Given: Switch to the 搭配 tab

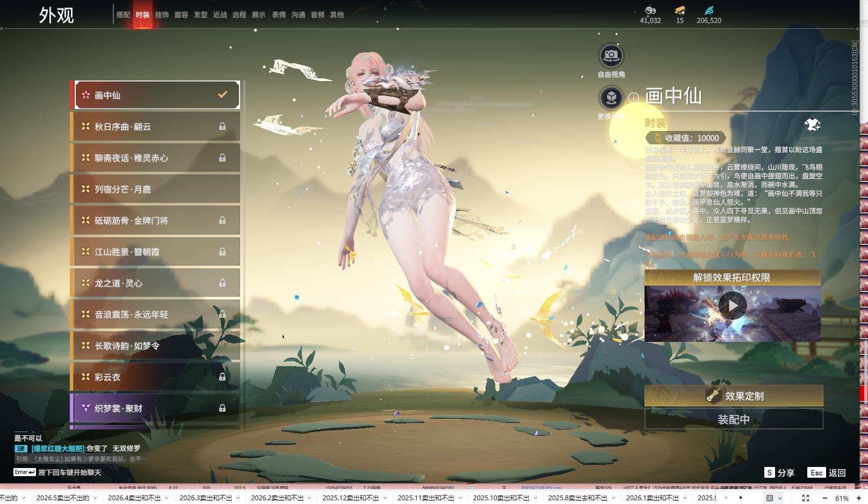Looking at the screenshot, I should pos(123,14).
